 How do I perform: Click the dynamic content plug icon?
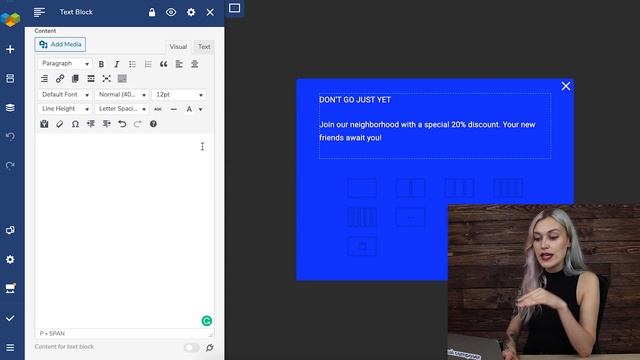tap(210, 347)
